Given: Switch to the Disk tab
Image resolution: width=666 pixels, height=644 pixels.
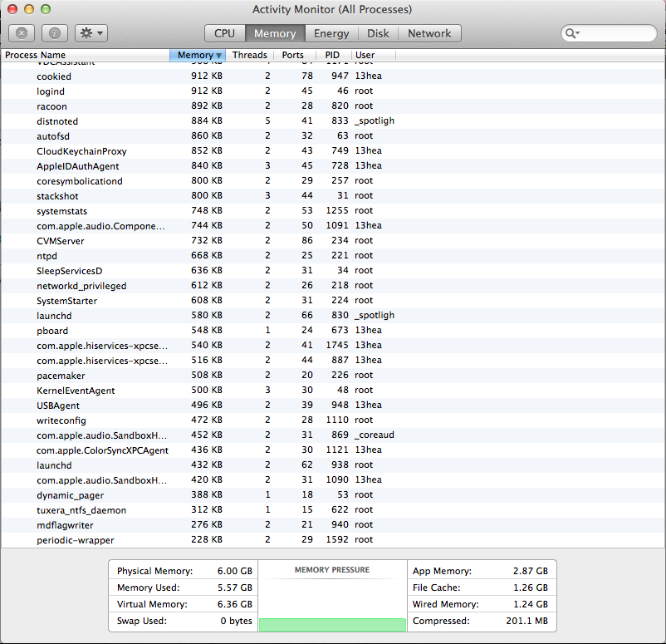Looking at the screenshot, I should click(378, 33).
